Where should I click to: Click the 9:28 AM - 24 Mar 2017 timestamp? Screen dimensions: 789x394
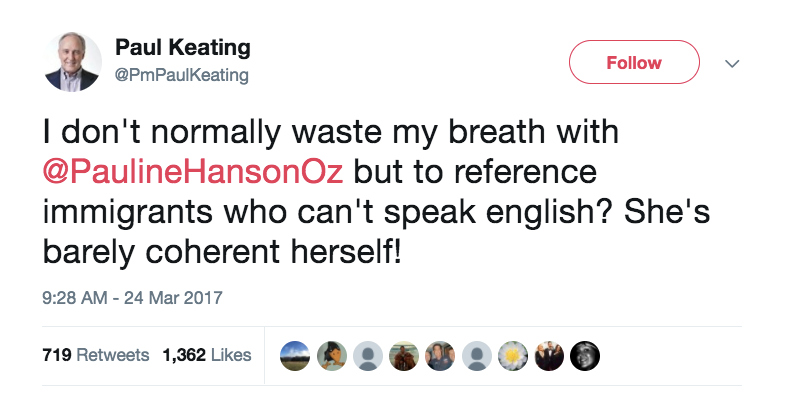(x=132, y=297)
